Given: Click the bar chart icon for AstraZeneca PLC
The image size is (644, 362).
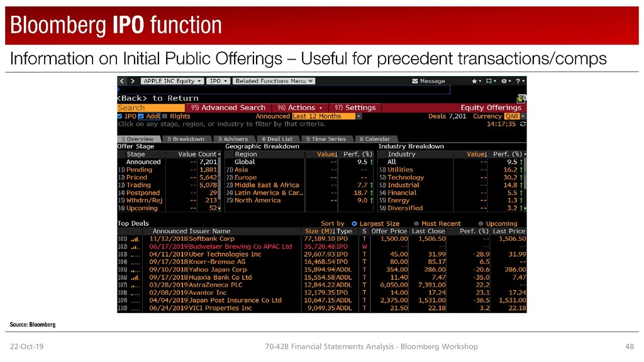Looking at the screenshot, I should pyautogui.click(x=135, y=286).
